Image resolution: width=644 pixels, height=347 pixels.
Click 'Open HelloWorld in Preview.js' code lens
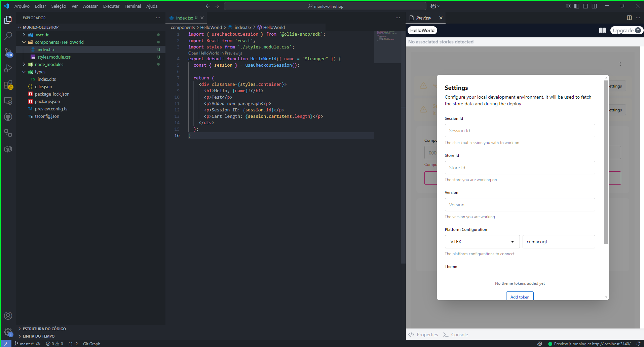click(x=215, y=53)
